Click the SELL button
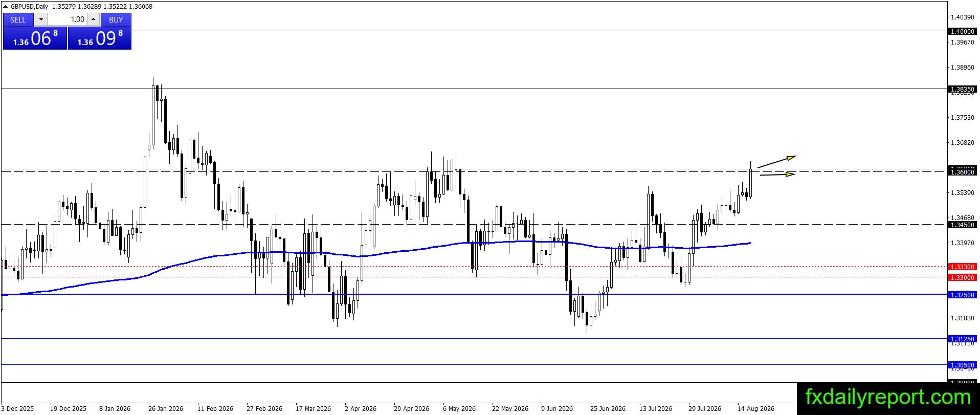 [x=18, y=19]
